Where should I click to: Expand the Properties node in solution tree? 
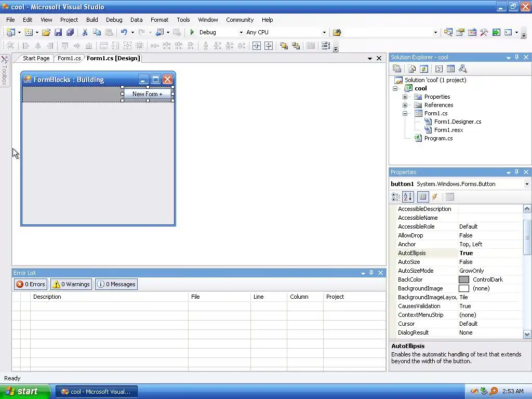click(x=405, y=97)
